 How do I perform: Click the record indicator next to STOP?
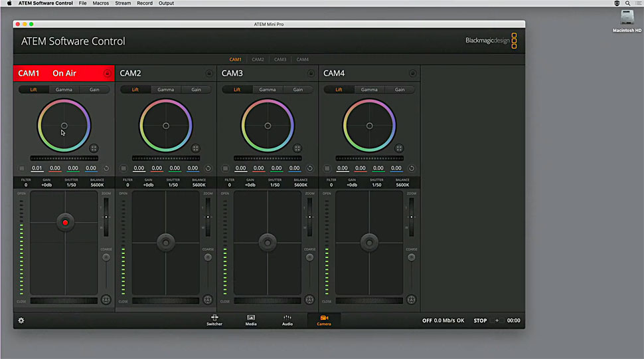497,320
